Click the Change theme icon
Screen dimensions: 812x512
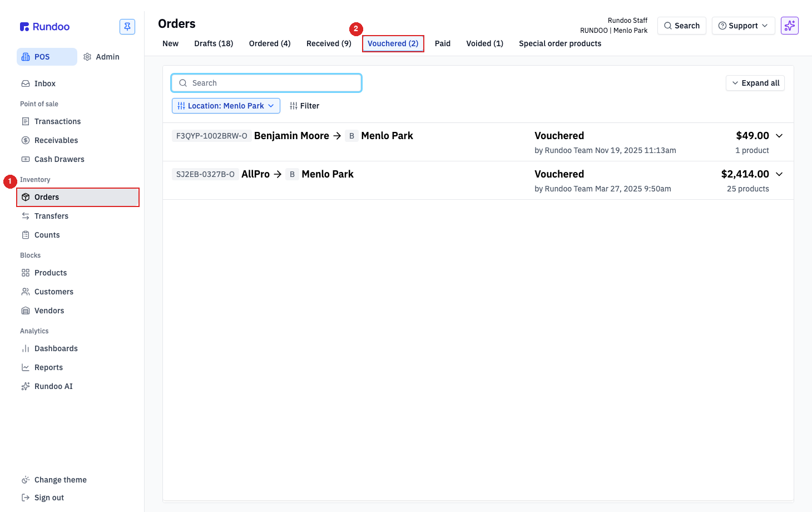point(26,480)
